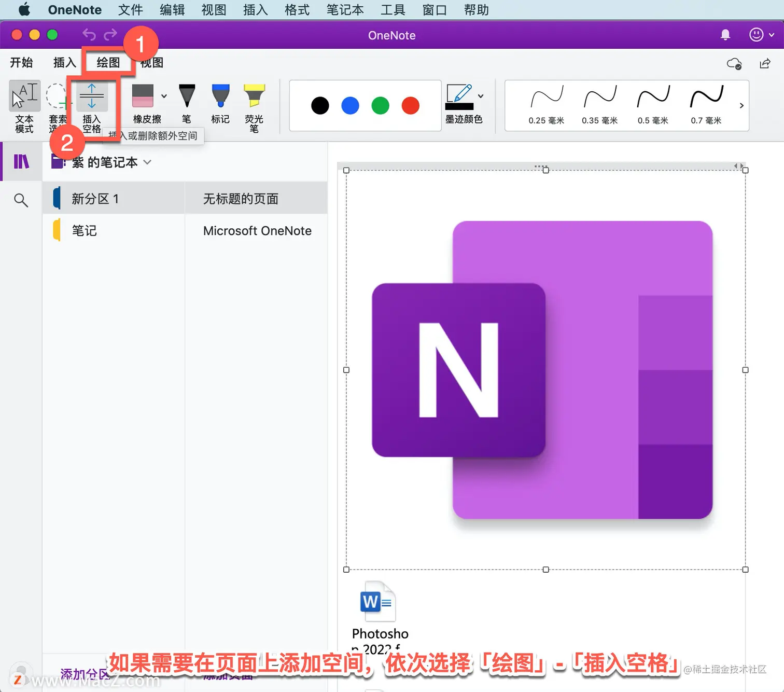Image resolution: width=784 pixels, height=692 pixels.
Task: Click the bottom-center image resize handle
Action: 545,570
